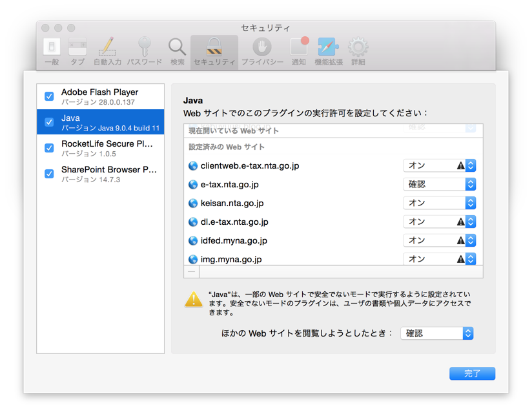
Task: Select clientweb.e-tax.nta.go.jp site row
Action: click(x=333, y=165)
